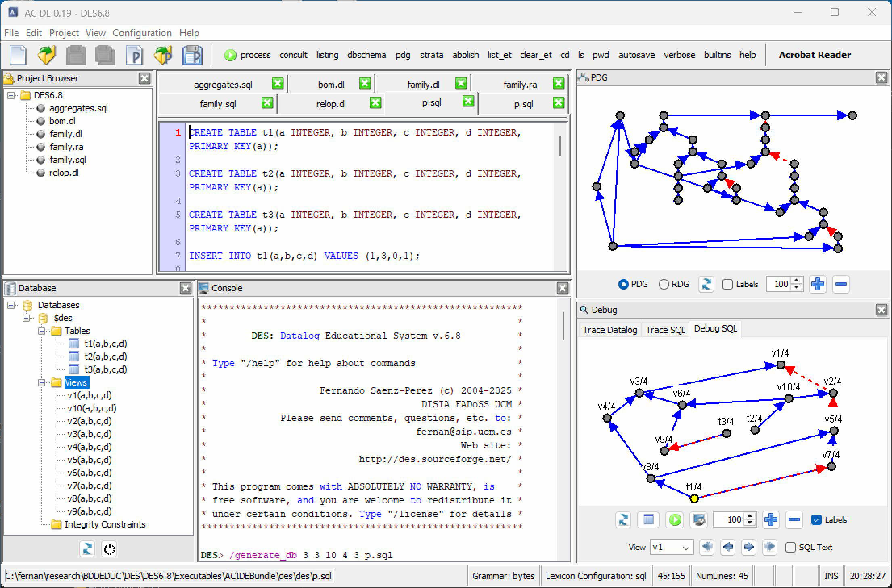Zoom in the PDG graph
This screenshot has height=588, width=892.
click(x=817, y=284)
